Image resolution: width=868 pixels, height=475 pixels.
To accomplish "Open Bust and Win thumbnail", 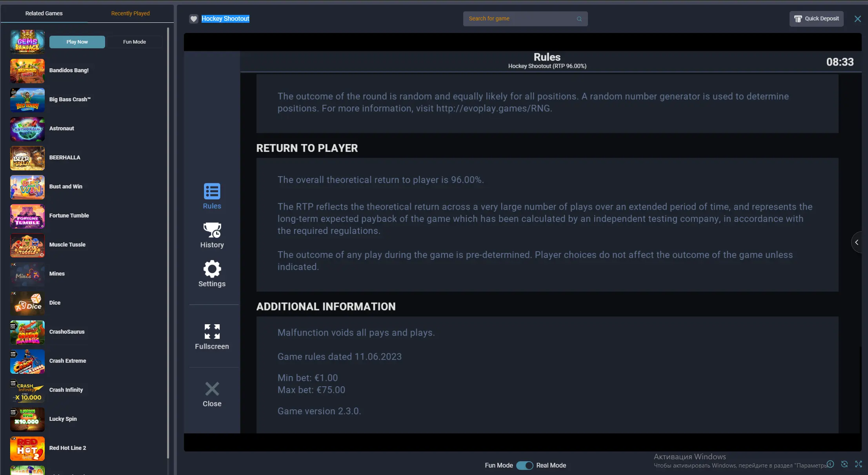I will tap(27, 187).
